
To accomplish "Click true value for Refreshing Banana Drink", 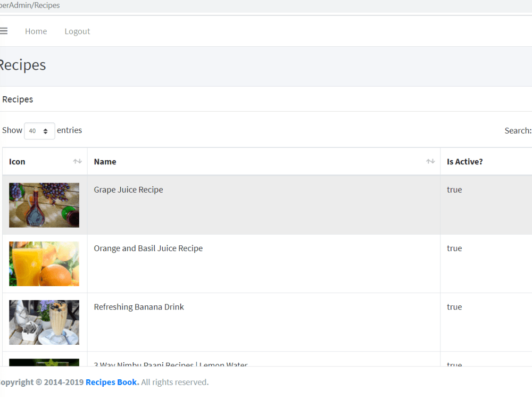I will coord(454,307).
